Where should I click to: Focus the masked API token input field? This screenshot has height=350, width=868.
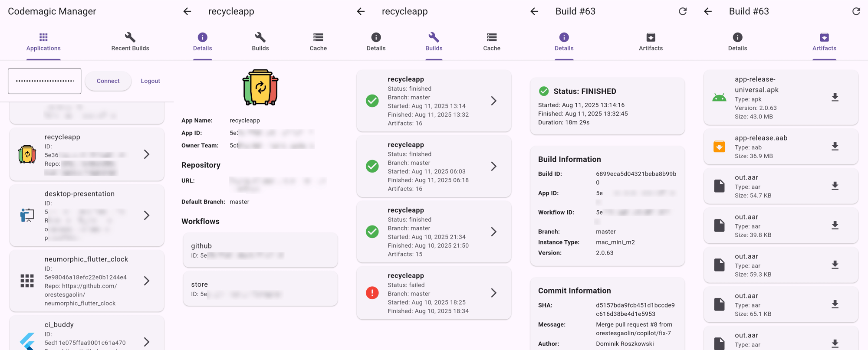[x=44, y=81]
